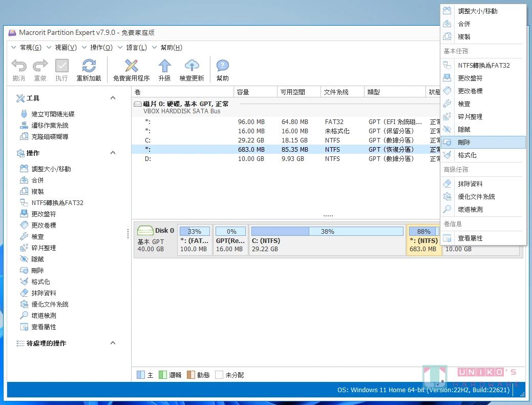This screenshot has height=405, width=532.
Task: Select 調整大小/移動 in the context menu
Action: click(x=483, y=11)
